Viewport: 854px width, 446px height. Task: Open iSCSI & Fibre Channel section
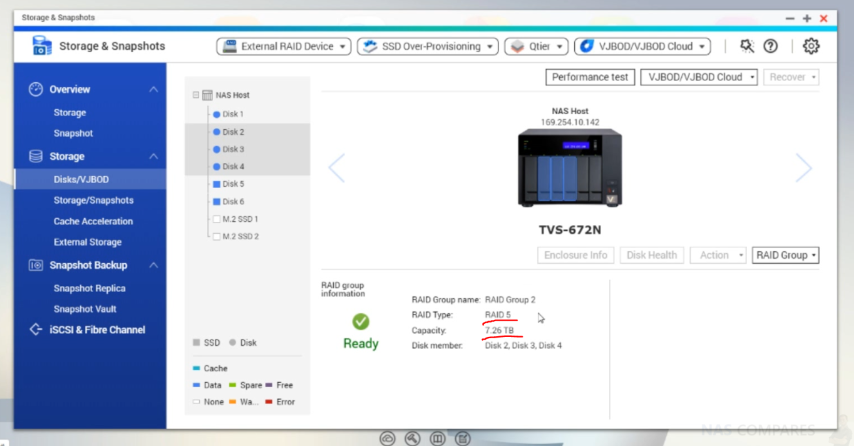pyautogui.click(x=97, y=330)
